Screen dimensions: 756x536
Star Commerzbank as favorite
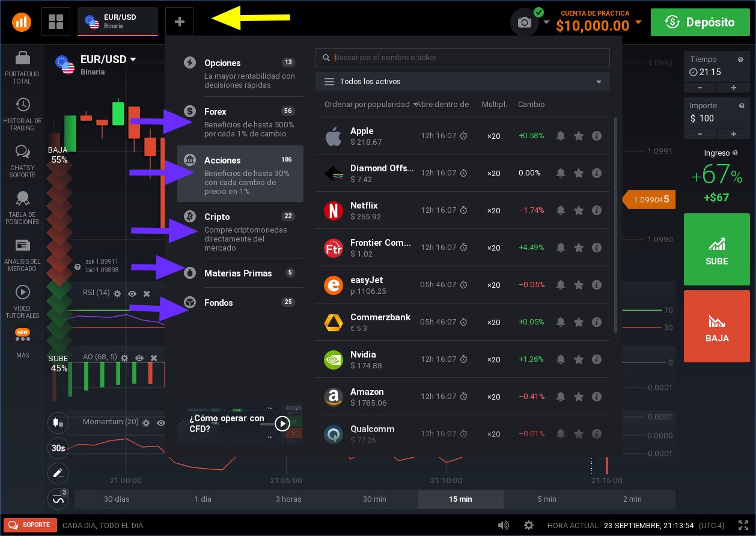pyautogui.click(x=579, y=322)
